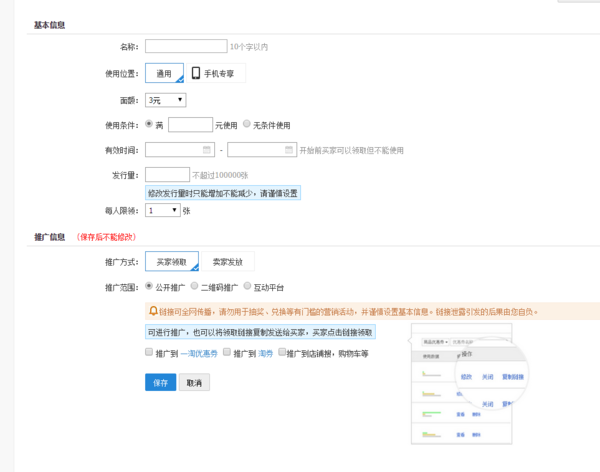Select the 公开推广 radio button
600x472 pixels.
tap(149, 286)
